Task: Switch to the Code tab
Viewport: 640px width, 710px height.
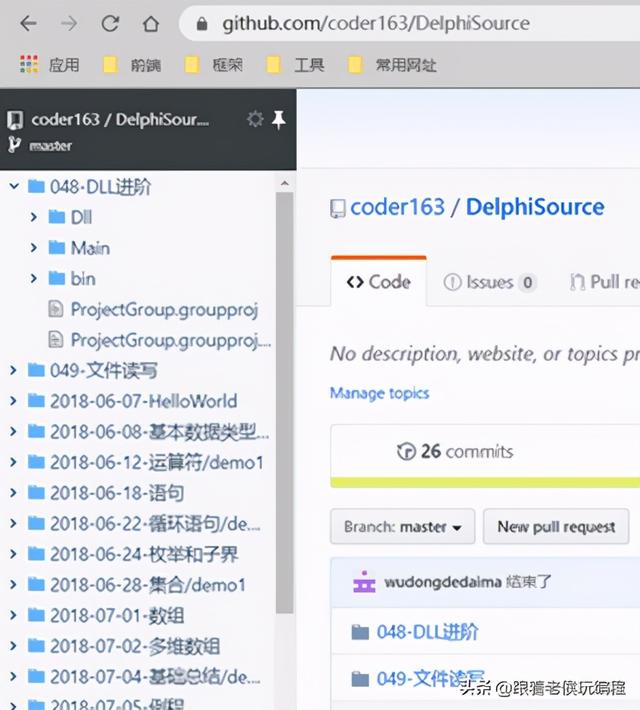Action: [x=379, y=282]
